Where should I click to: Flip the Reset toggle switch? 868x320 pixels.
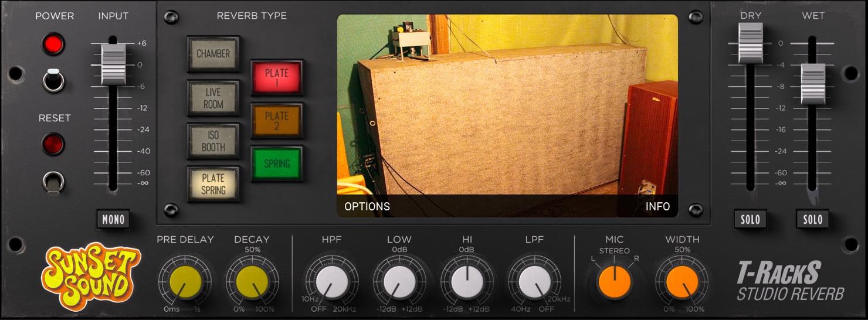click(53, 182)
